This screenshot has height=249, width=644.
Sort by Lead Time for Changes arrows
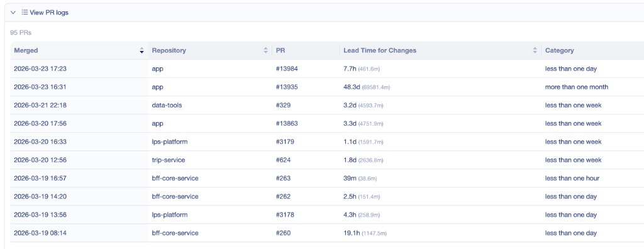pos(535,50)
